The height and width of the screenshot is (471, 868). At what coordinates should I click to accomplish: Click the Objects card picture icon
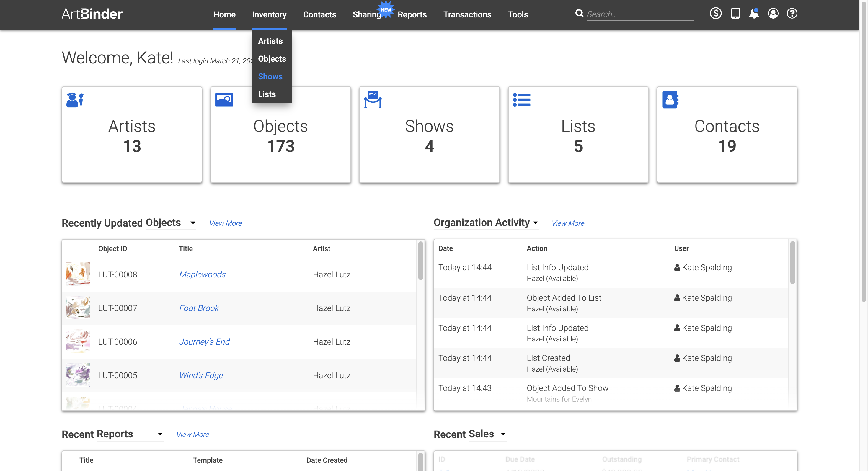click(224, 100)
